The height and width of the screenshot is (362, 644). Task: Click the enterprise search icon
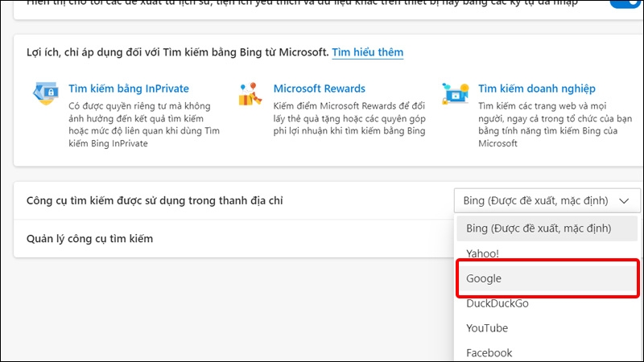[x=455, y=93]
